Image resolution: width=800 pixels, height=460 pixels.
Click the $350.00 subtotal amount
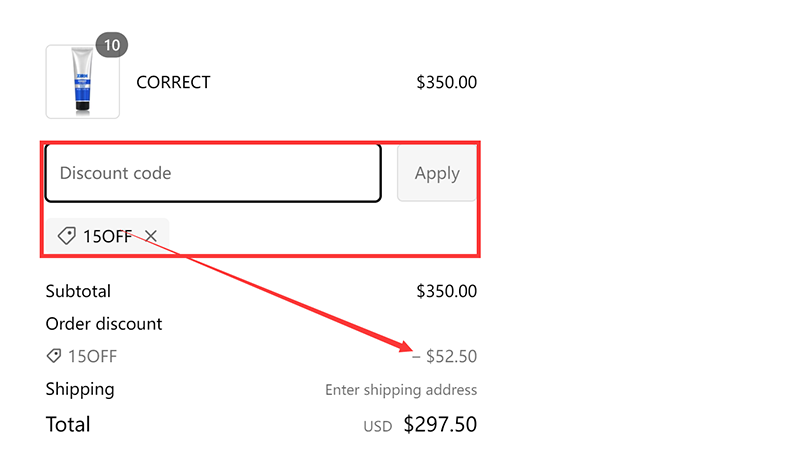(446, 292)
